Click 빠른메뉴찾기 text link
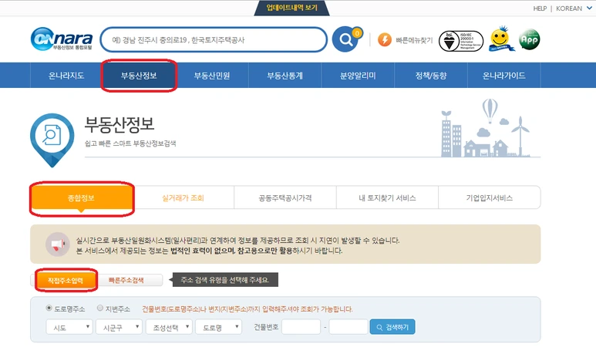 point(414,40)
